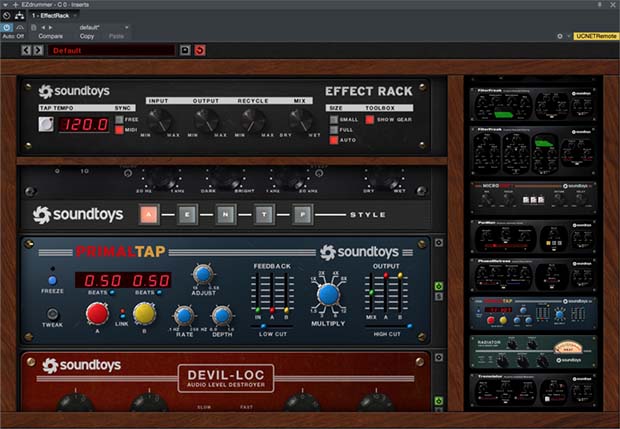Select style N on the Soundtoys plugin
Image resolution: width=620 pixels, height=429 pixels.
pyautogui.click(x=226, y=215)
